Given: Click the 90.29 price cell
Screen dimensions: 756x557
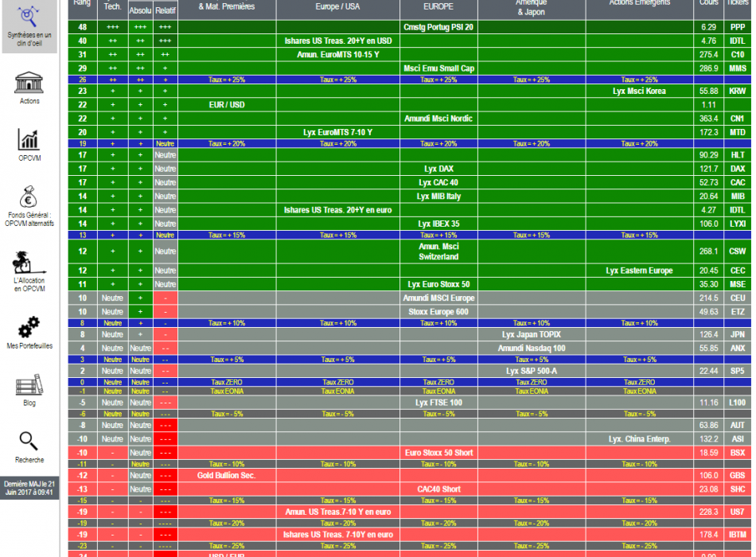Looking at the screenshot, I should pyautogui.click(x=708, y=155).
